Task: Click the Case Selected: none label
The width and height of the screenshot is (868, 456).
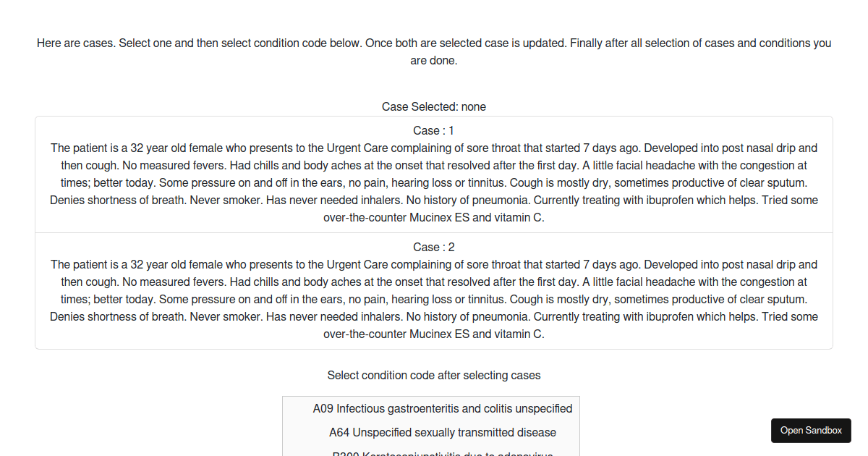Action: [x=434, y=106]
